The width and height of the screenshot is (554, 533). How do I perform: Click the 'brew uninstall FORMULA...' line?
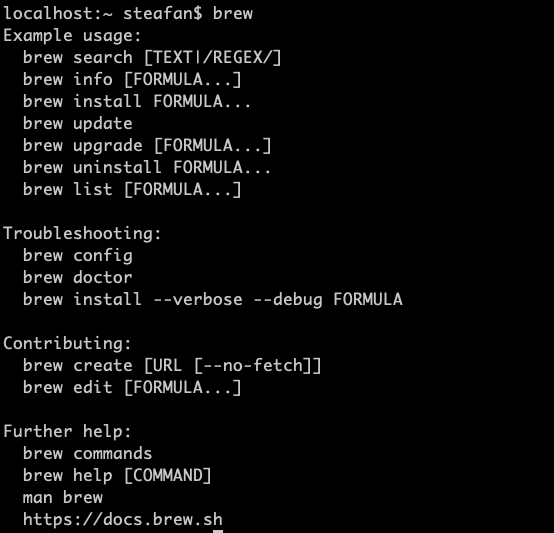[147, 167]
